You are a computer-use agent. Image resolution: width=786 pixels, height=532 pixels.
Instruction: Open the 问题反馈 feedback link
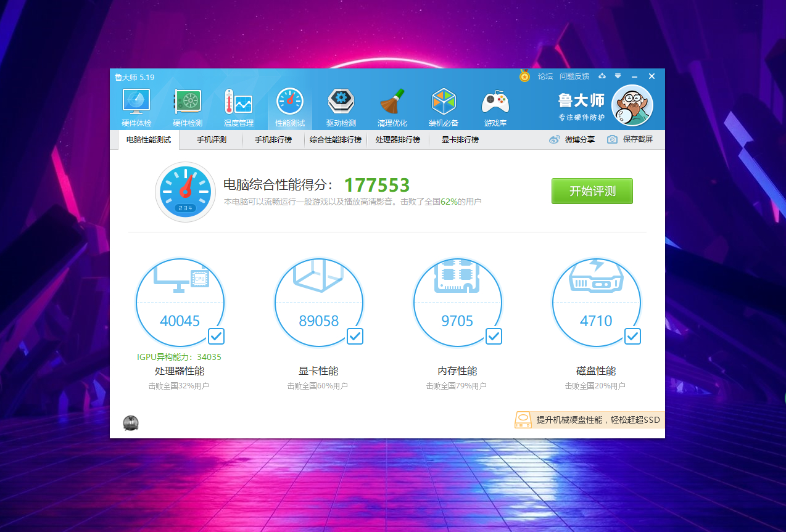pos(574,76)
